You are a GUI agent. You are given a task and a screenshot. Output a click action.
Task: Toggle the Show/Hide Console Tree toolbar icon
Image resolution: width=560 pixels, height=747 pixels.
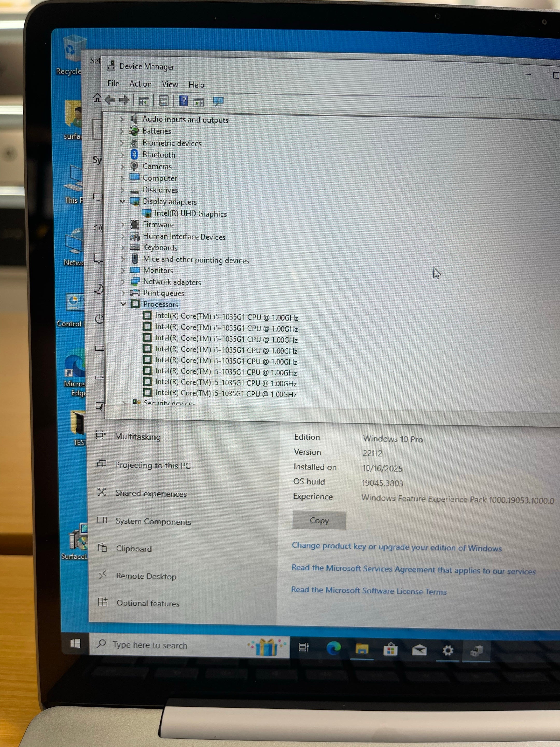pyautogui.click(x=144, y=101)
